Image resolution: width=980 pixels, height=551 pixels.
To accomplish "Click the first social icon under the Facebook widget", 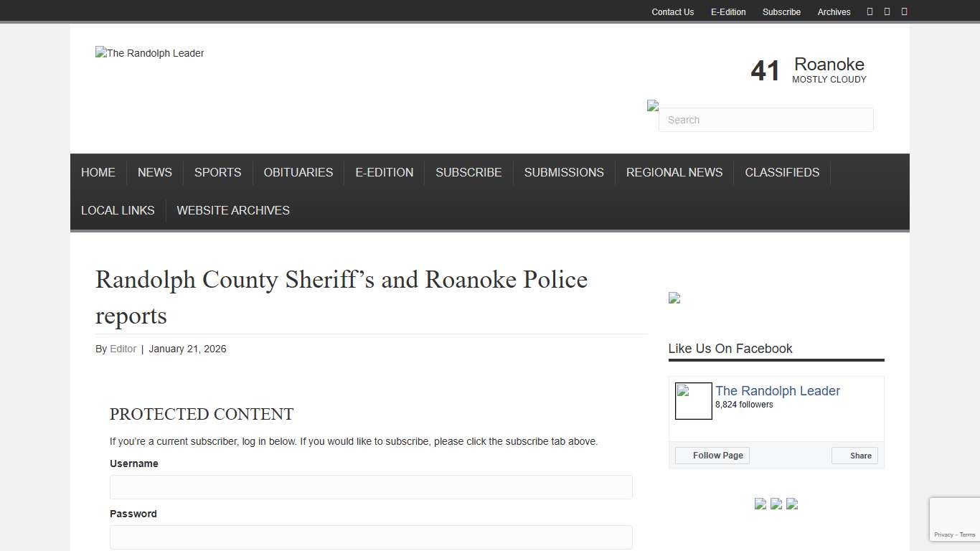I will tap(760, 504).
